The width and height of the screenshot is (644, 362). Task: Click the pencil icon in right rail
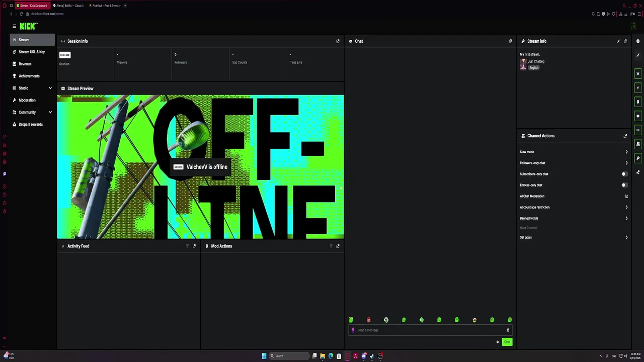pyautogui.click(x=638, y=55)
